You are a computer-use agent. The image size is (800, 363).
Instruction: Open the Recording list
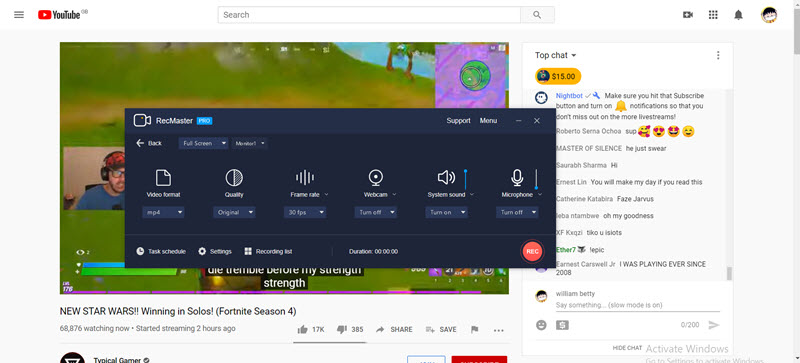[268, 251]
